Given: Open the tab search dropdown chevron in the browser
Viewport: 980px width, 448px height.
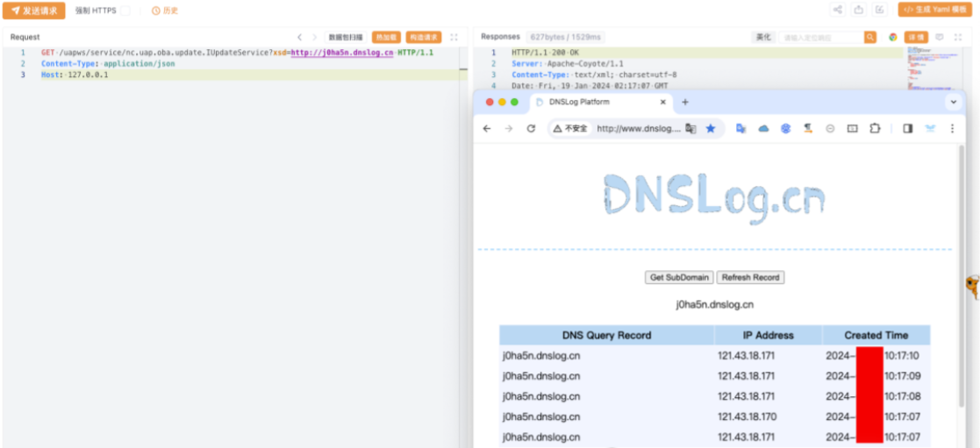Looking at the screenshot, I should click(x=954, y=102).
